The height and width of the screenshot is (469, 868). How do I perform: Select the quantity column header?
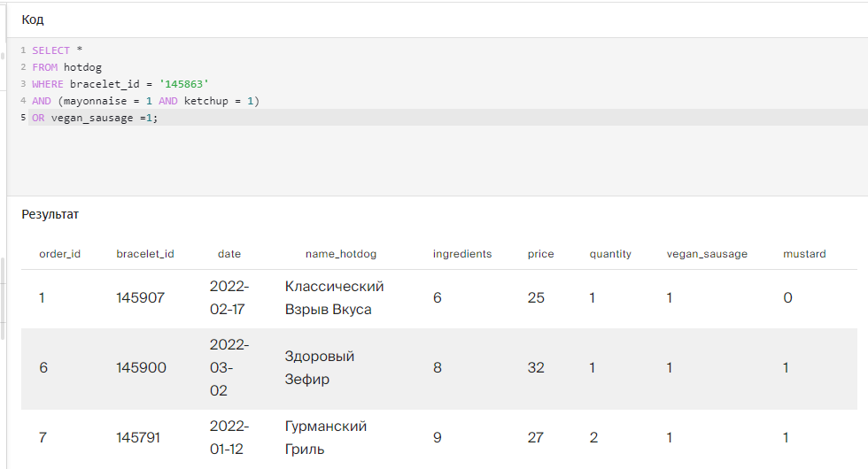coord(610,254)
